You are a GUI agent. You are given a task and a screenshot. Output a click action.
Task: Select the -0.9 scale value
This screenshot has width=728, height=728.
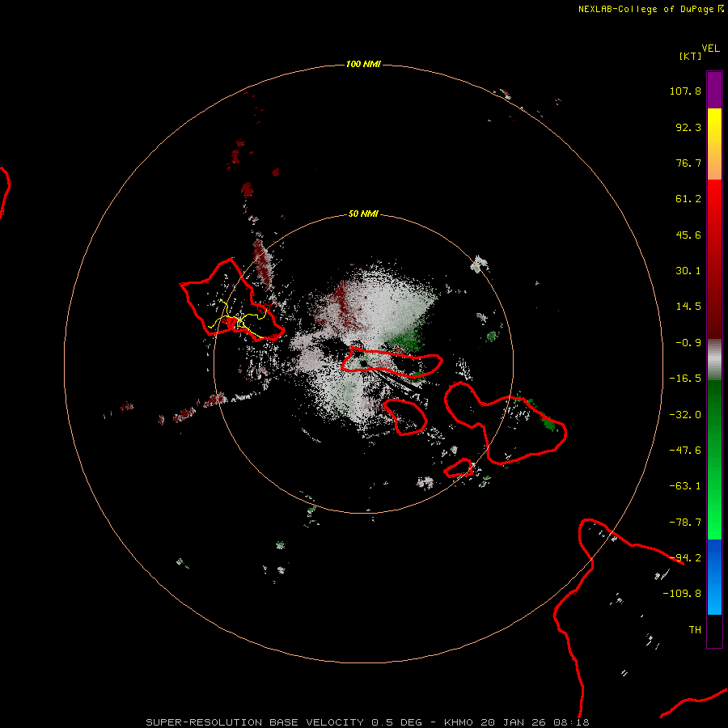coord(688,343)
